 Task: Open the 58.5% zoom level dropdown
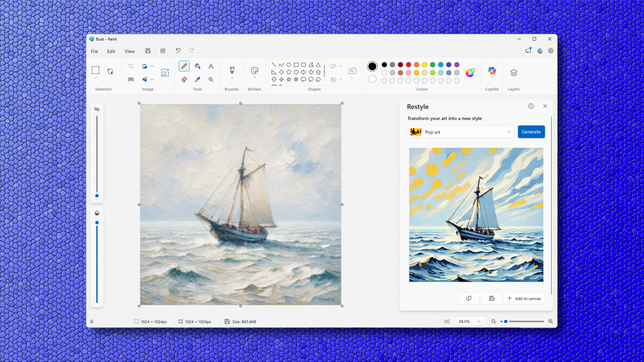click(x=469, y=321)
